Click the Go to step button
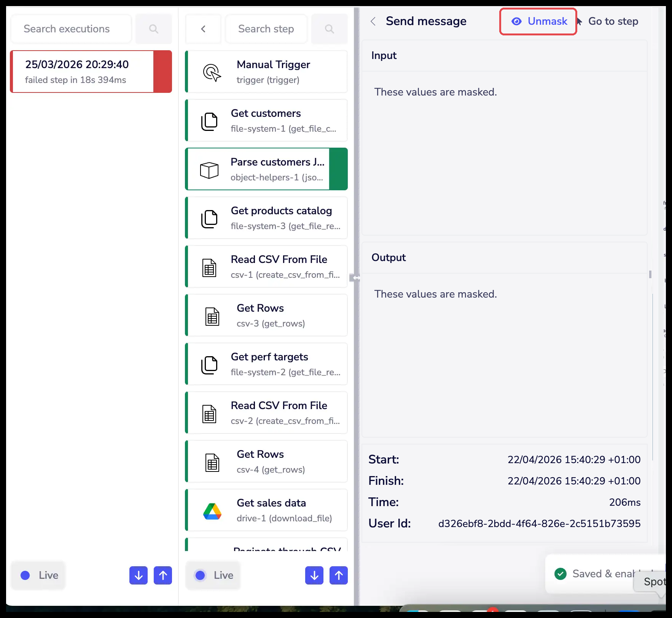The width and height of the screenshot is (672, 618). [x=613, y=21]
